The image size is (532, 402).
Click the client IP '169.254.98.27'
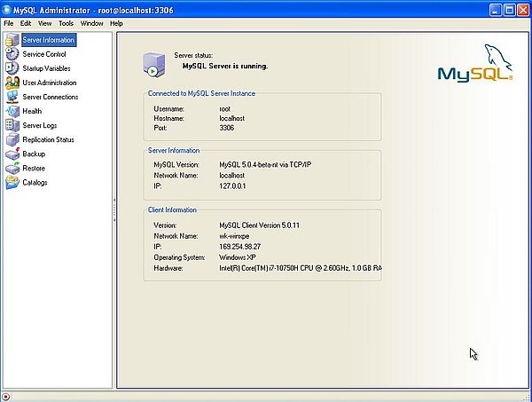point(240,247)
